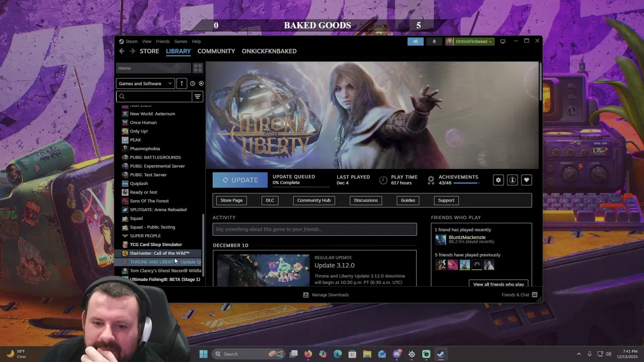Click View all friends who play
Image resolution: width=644 pixels, height=362 pixels.
499,284
